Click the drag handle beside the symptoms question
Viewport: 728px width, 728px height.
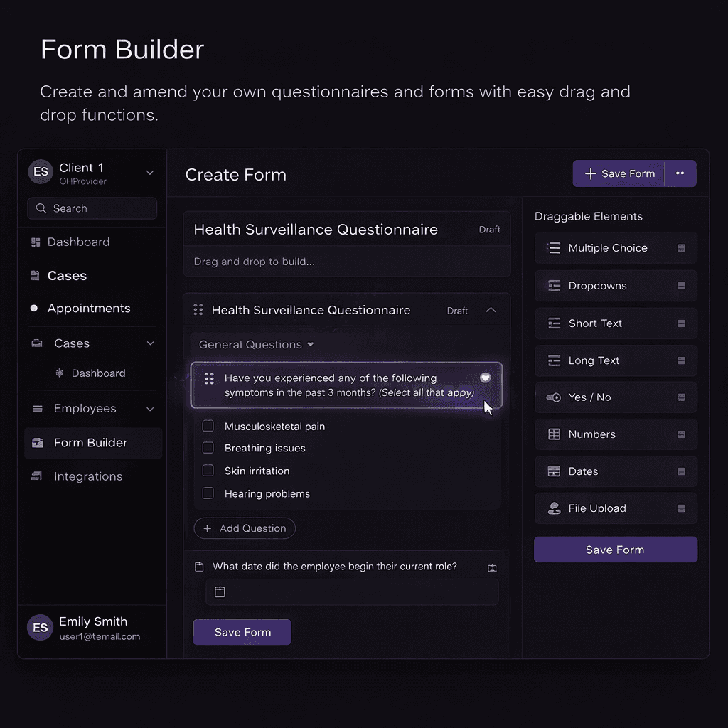[x=210, y=379]
